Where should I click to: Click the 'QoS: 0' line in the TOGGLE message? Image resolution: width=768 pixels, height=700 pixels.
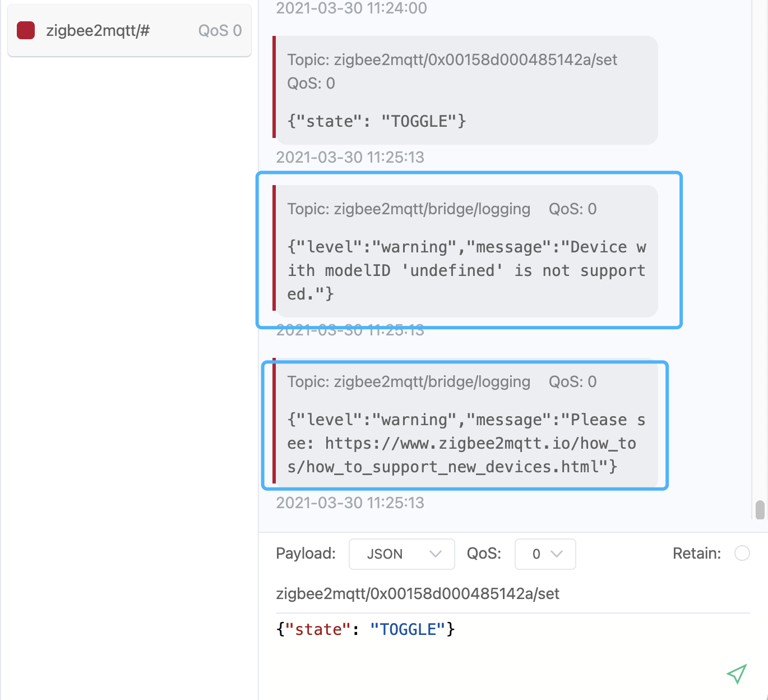[311, 84]
